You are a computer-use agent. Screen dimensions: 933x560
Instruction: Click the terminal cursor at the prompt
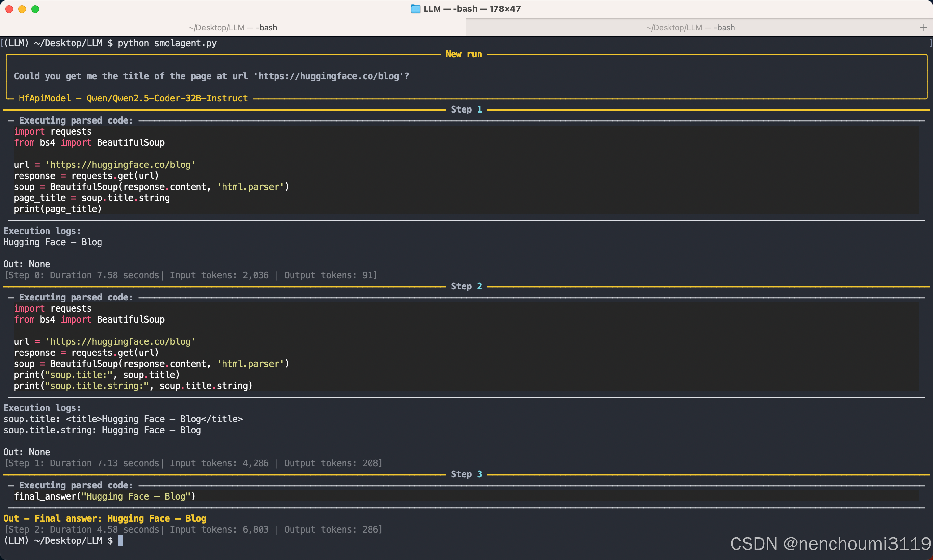coord(120,540)
